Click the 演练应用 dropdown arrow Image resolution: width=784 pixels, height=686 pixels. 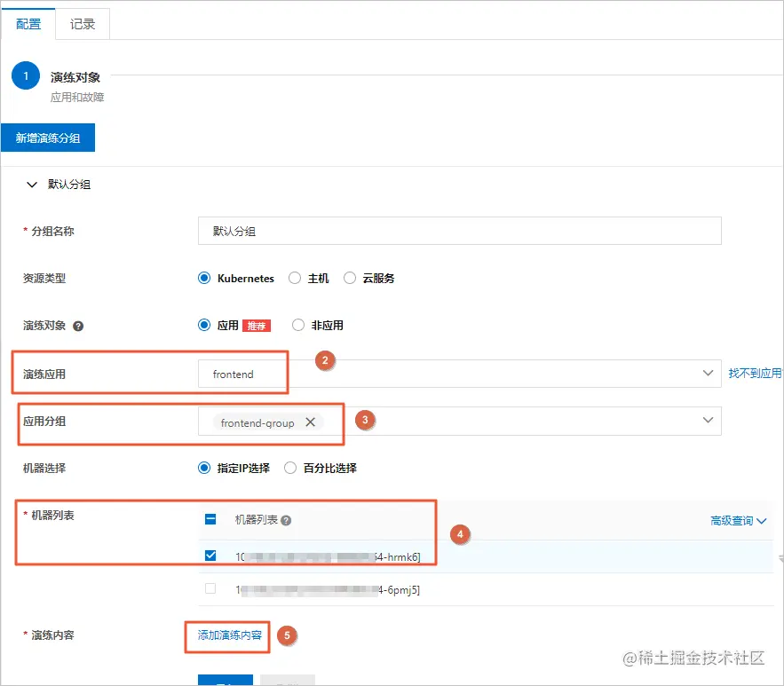pyautogui.click(x=708, y=374)
